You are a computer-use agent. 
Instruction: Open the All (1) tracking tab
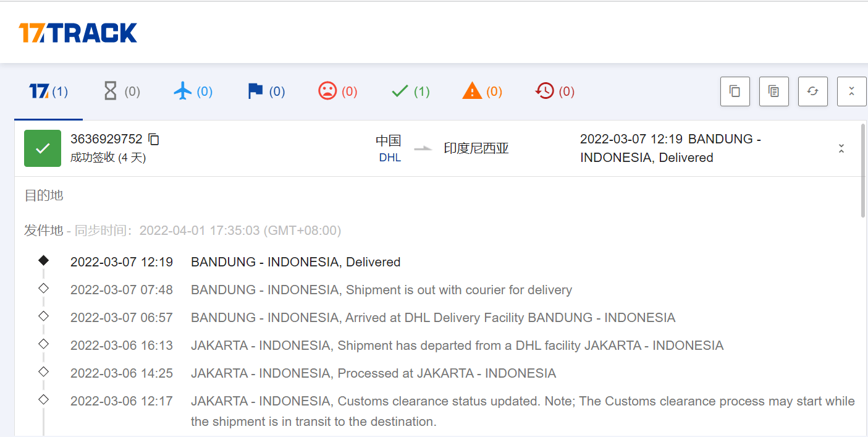click(48, 92)
